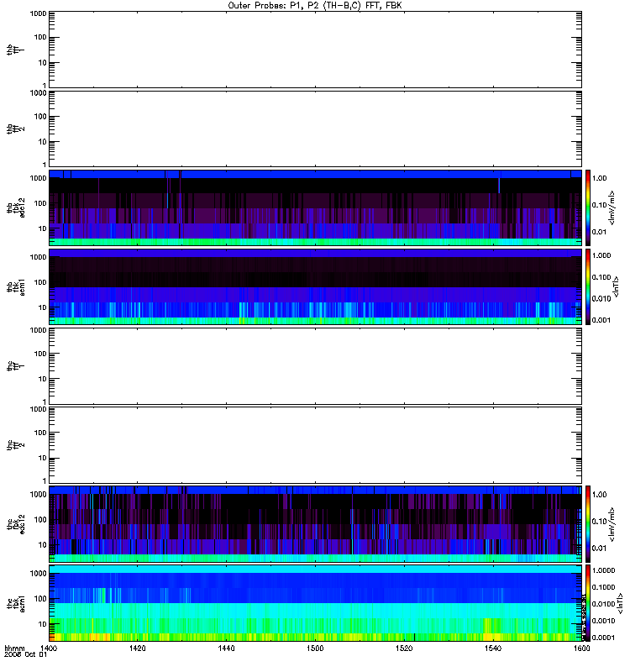Image resolution: width=630 pixels, height=672 pixels.
Task: Click the 1.0000 value on thc scm1 color bar
Action: (x=603, y=570)
